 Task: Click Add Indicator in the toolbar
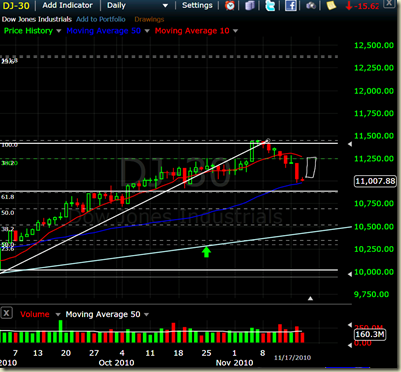[67, 5]
